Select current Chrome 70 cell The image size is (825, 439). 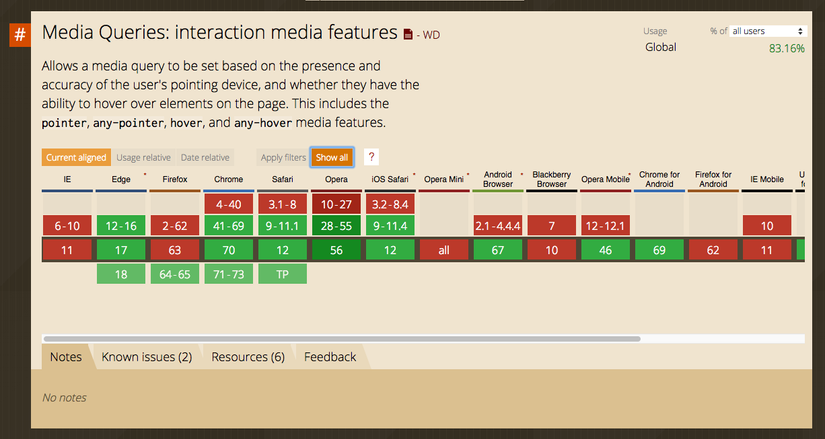click(x=228, y=250)
